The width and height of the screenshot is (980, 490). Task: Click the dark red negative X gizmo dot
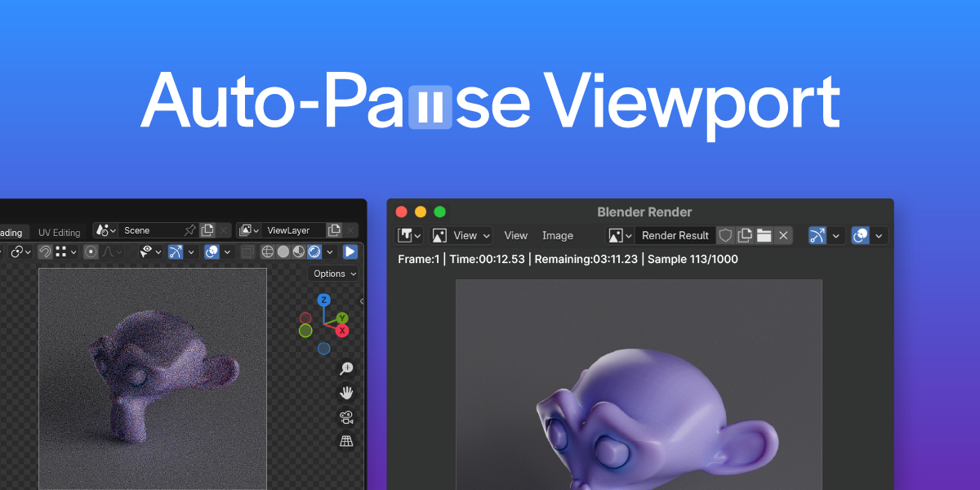305,318
